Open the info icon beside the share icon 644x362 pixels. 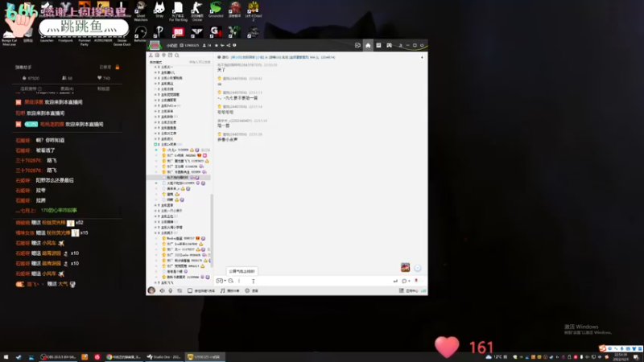click(234, 45)
